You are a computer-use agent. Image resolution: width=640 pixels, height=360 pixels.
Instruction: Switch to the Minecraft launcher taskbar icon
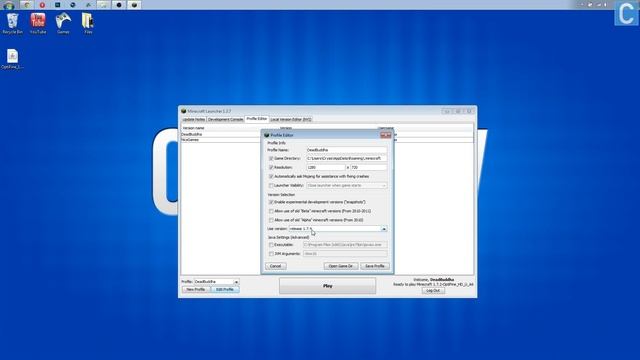[x=134, y=5]
